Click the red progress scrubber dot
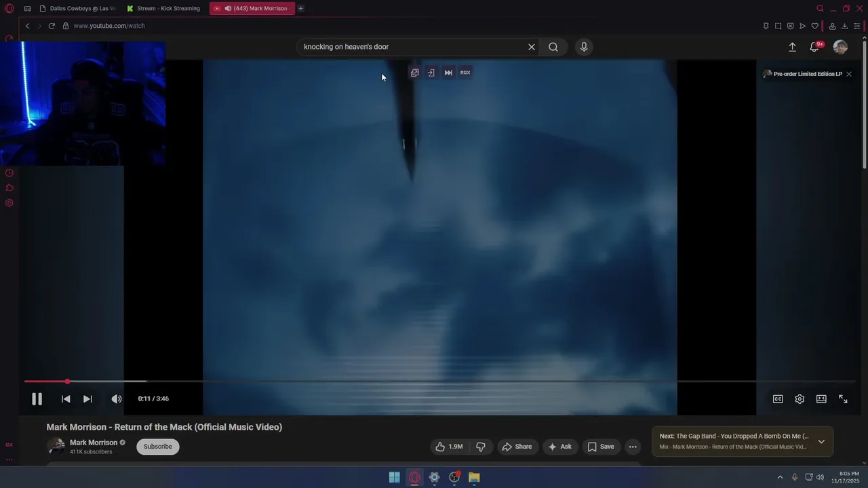868x488 pixels. [67, 382]
